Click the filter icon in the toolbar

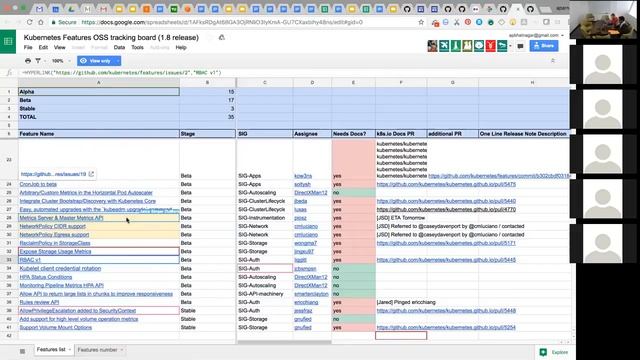tap(38, 61)
